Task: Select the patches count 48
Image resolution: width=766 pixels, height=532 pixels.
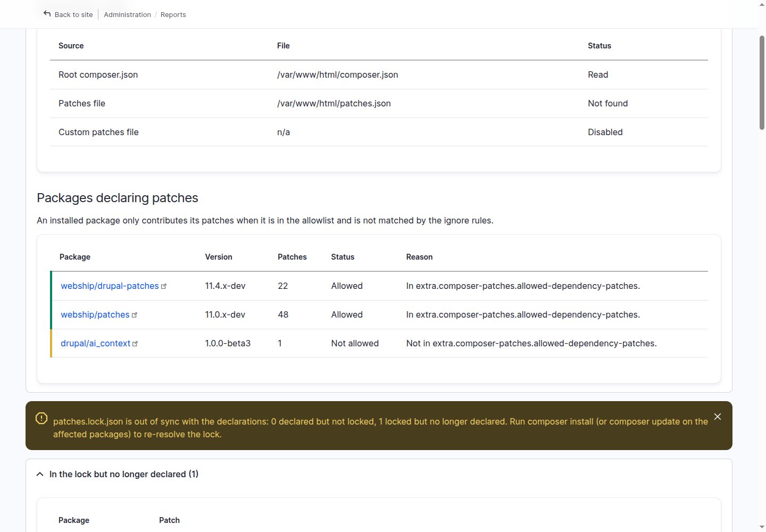Action: point(283,314)
